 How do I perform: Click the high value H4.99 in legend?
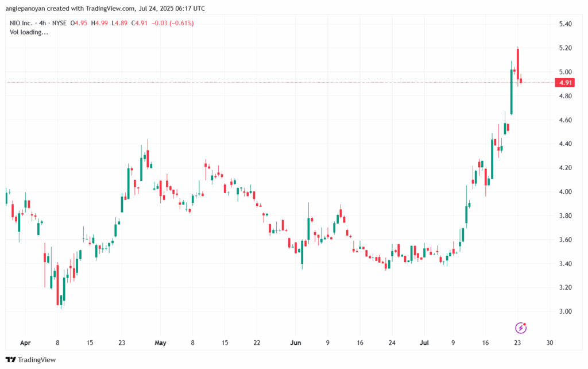pos(99,23)
